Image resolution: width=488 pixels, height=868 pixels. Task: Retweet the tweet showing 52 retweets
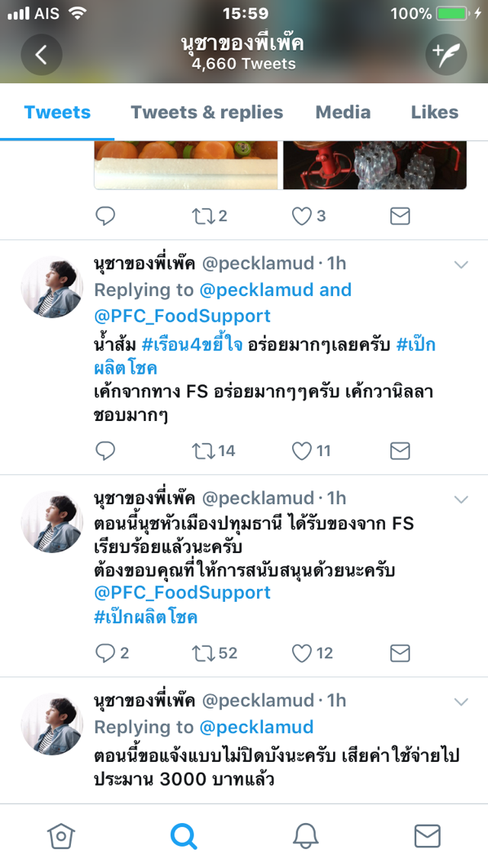(x=204, y=653)
